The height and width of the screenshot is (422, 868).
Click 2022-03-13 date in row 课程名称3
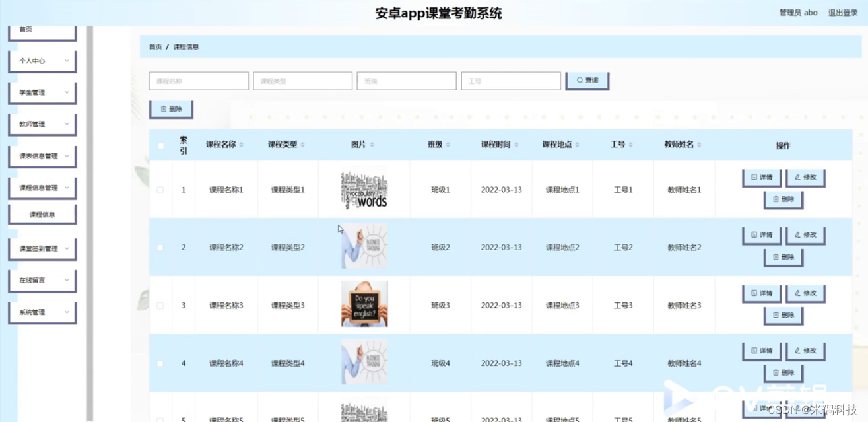[x=502, y=306]
